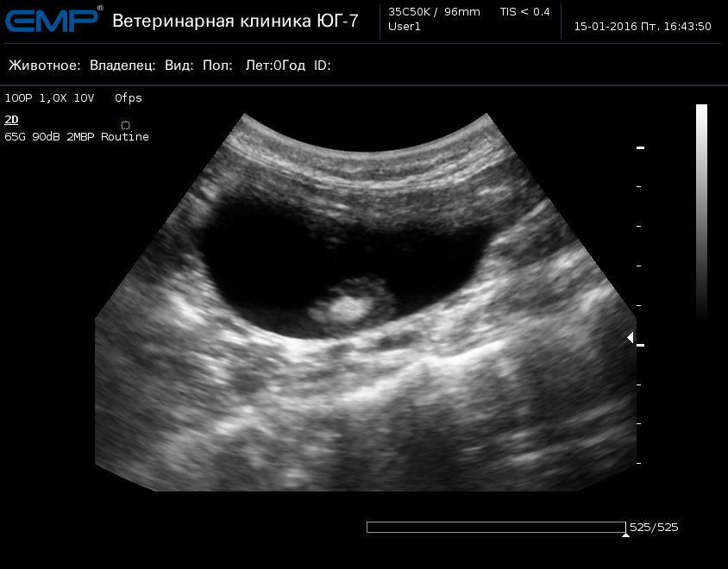The image size is (728, 569).
Task: Click the Пол sex field
Action: coord(217,66)
